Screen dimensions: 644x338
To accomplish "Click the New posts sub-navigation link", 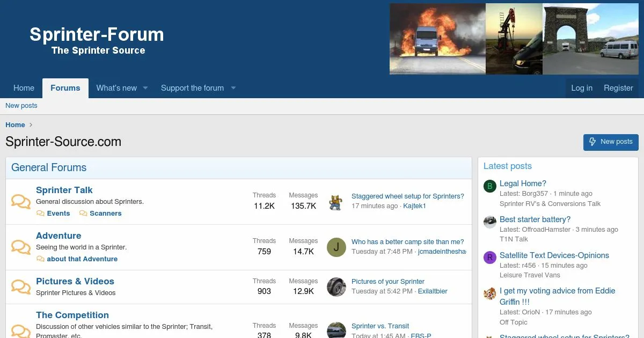I will [21, 106].
